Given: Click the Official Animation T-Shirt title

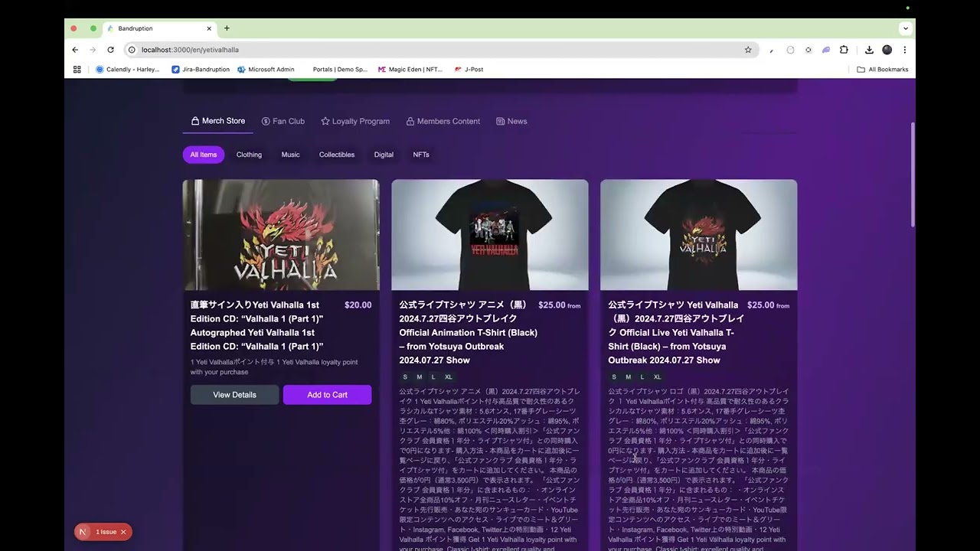Looking at the screenshot, I should 468,332.
